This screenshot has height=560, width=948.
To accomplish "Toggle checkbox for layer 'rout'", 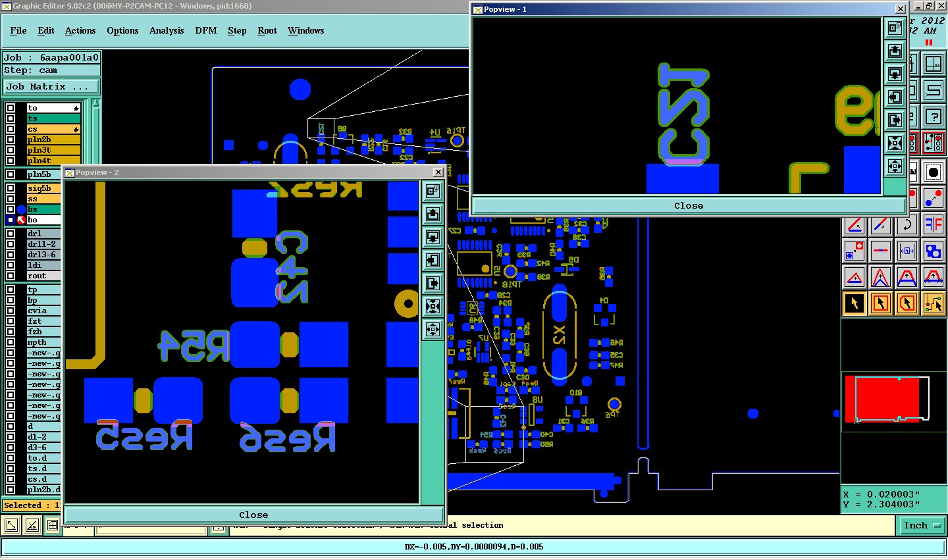I will 11,276.
